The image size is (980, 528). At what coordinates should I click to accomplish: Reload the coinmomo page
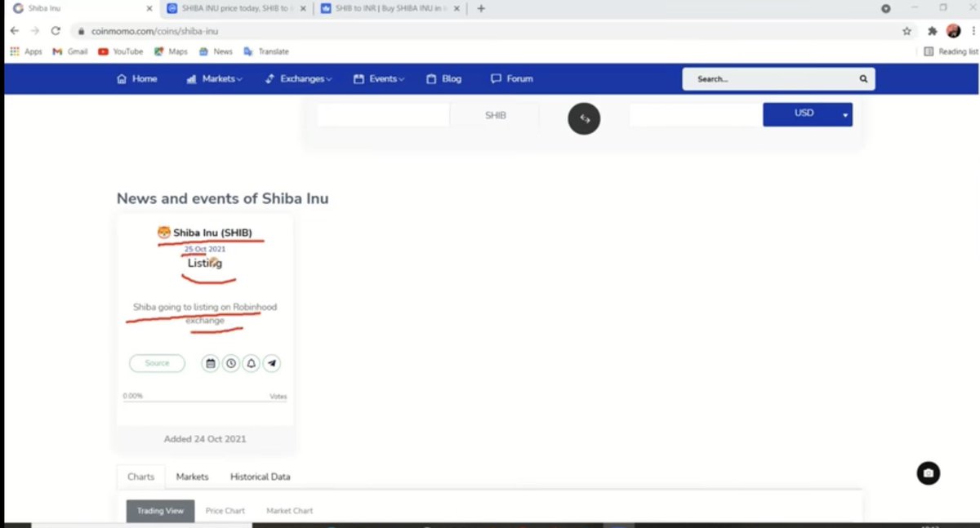(56, 31)
